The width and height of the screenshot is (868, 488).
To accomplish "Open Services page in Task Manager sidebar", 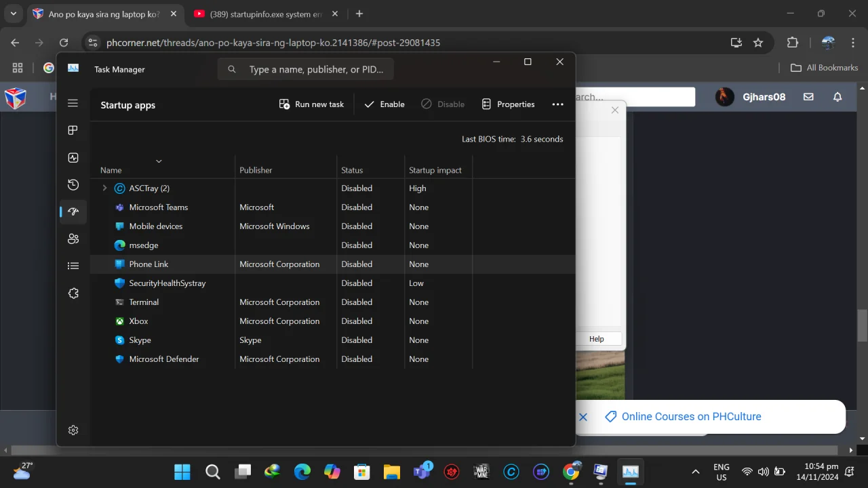I will point(73,293).
